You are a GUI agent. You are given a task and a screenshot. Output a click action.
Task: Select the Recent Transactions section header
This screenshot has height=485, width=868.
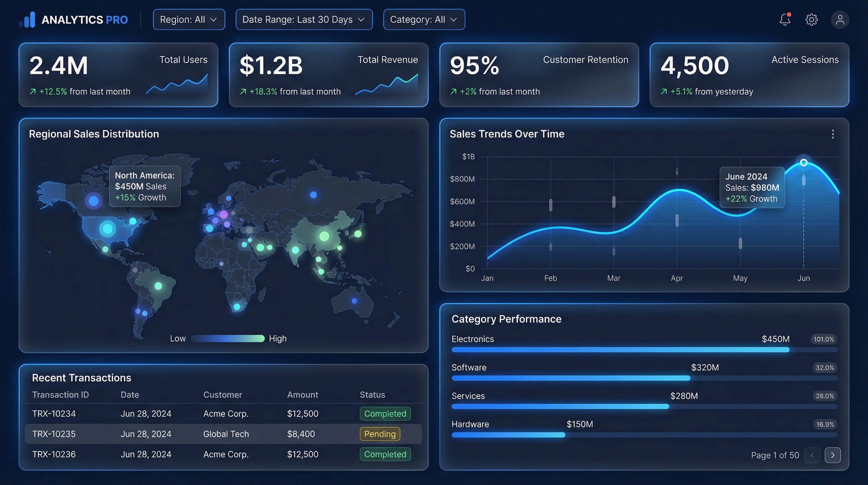click(82, 378)
